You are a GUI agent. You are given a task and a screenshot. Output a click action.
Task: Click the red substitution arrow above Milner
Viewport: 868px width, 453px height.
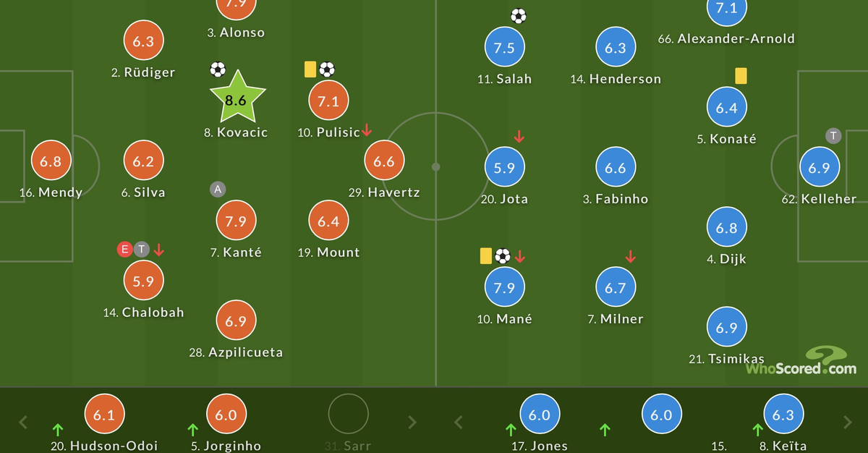pos(630,256)
